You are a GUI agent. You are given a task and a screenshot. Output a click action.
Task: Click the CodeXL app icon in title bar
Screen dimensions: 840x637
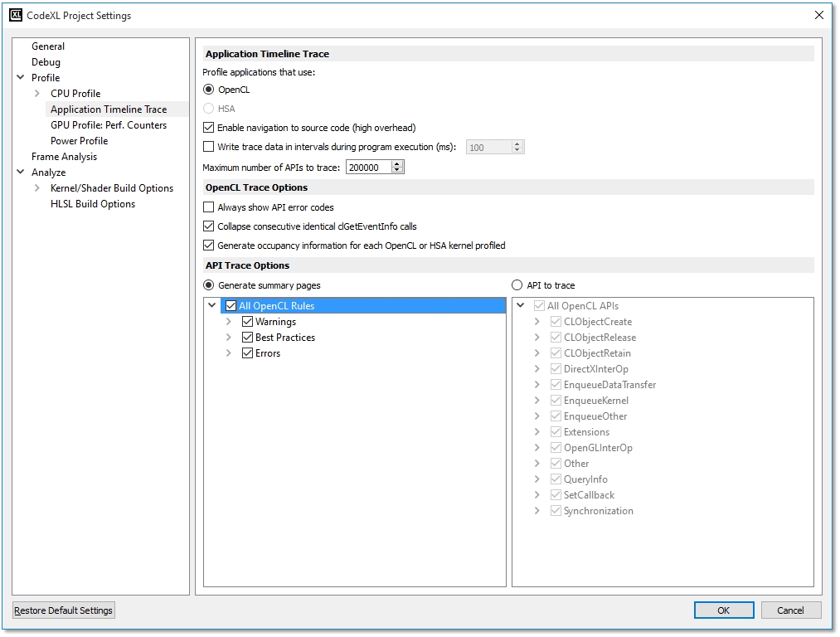point(16,15)
